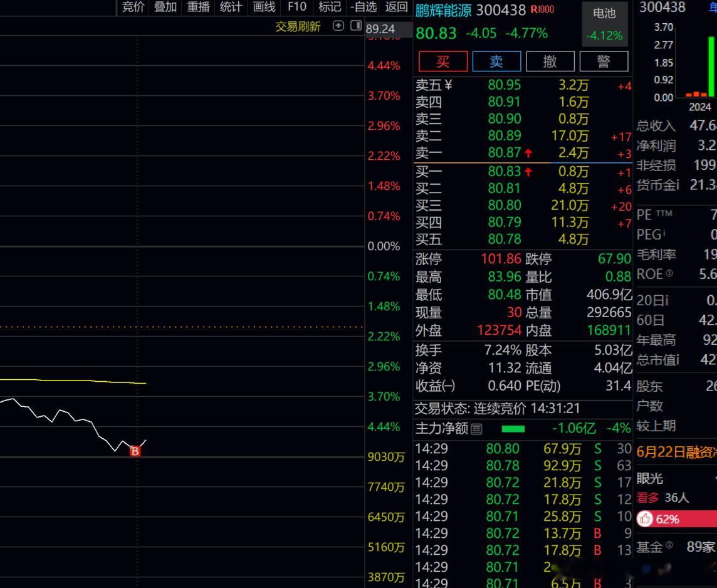The image size is (717, 588).
Task: Click the 跌停 price 67.90
Action: coord(614,259)
